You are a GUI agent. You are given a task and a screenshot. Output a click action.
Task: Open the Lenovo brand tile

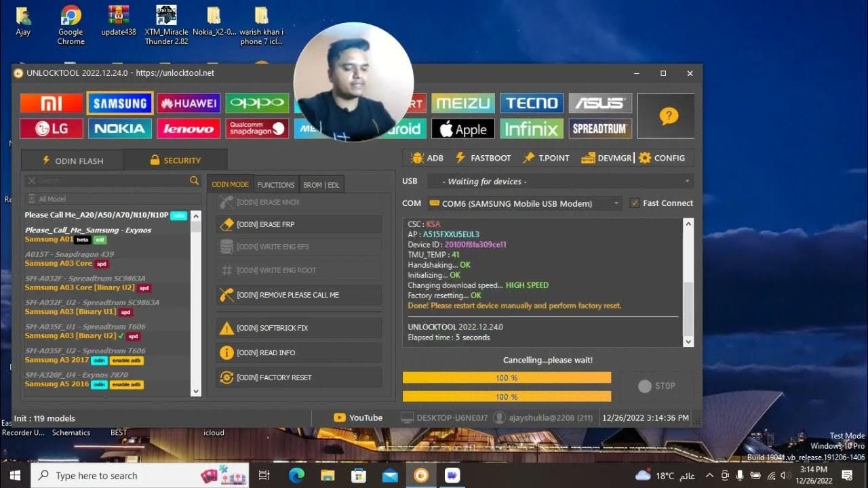(x=189, y=129)
